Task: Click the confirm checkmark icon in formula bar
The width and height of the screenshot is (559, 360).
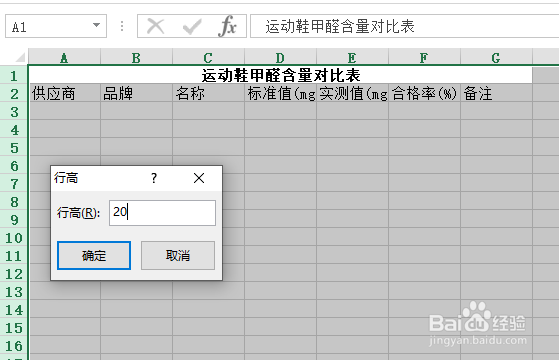Action: click(x=192, y=26)
